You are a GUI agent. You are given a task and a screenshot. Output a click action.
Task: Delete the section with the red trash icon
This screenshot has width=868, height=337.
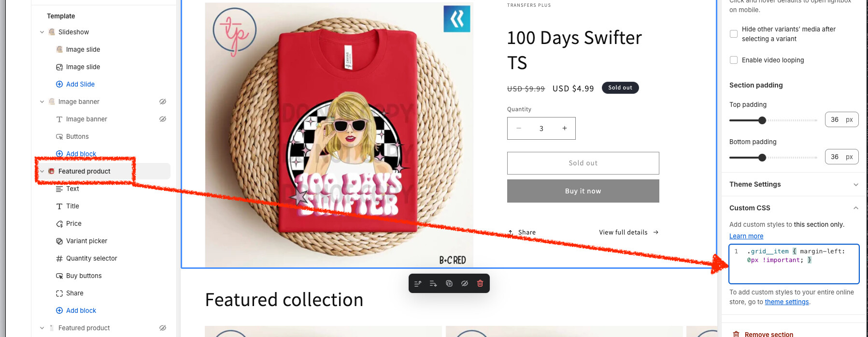(480, 284)
